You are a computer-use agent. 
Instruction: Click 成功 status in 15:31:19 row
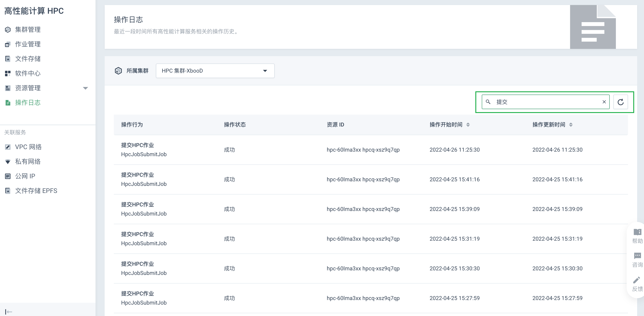tap(229, 239)
